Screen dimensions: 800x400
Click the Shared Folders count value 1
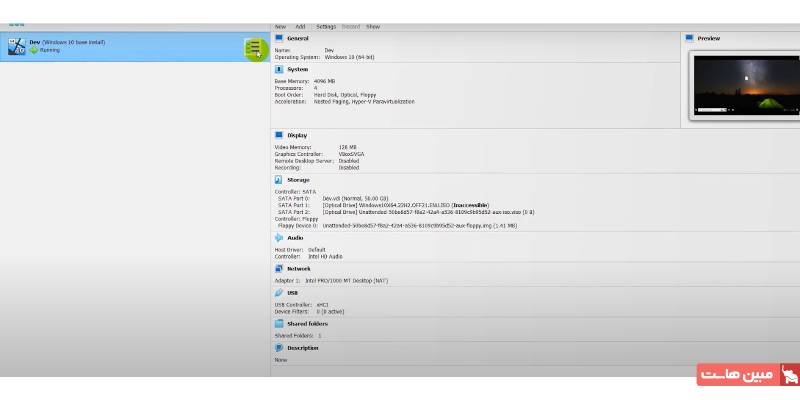click(x=319, y=336)
